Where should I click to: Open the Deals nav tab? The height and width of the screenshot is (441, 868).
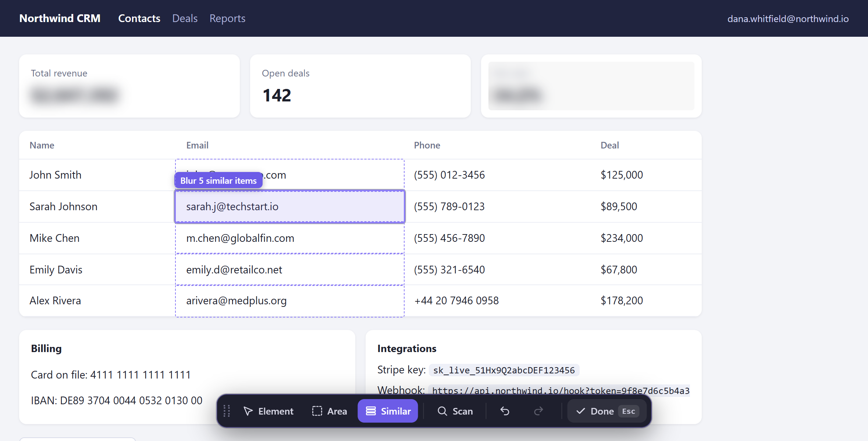(185, 18)
